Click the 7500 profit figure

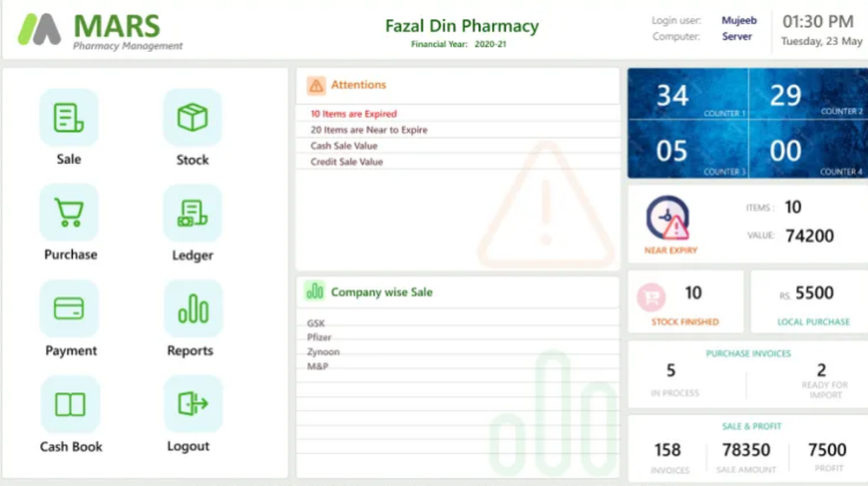[x=827, y=450]
